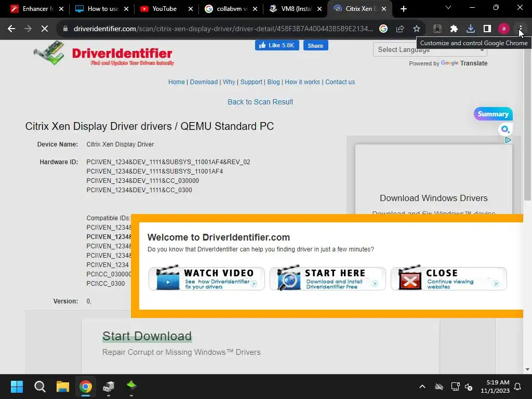Click the Facebook Share button

(315, 46)
